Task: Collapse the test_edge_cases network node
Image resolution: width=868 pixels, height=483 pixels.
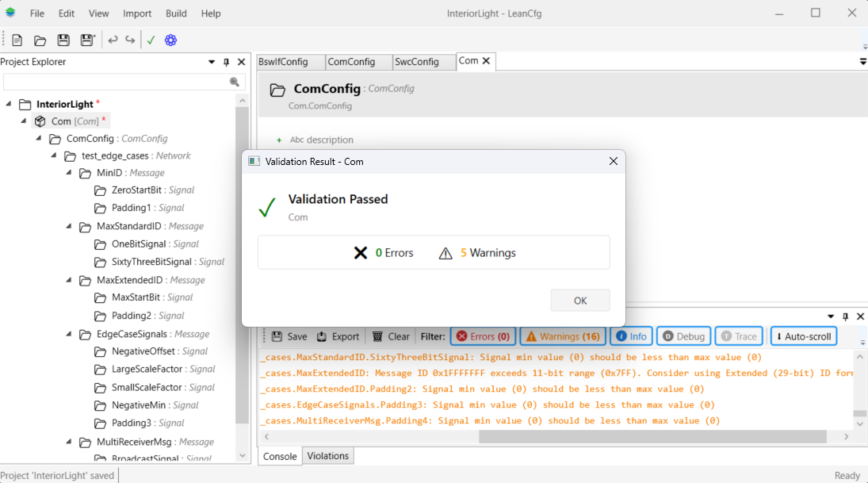Action: [54, 155]
